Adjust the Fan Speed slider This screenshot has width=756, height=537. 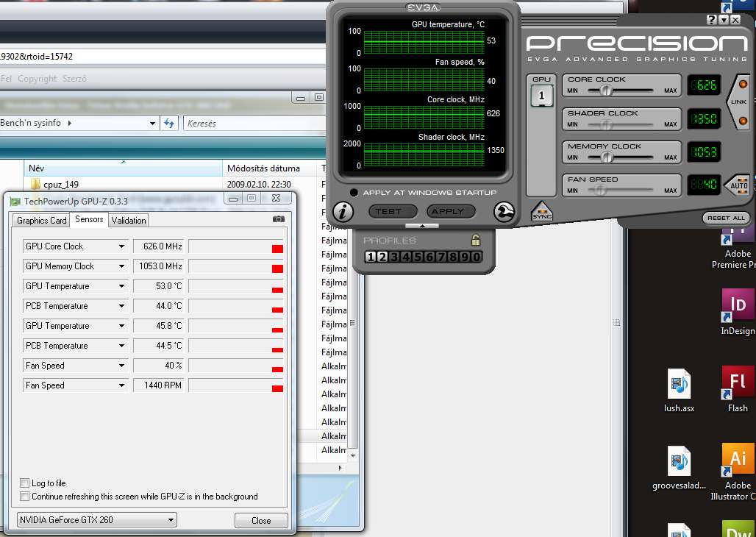pos(599,190)
